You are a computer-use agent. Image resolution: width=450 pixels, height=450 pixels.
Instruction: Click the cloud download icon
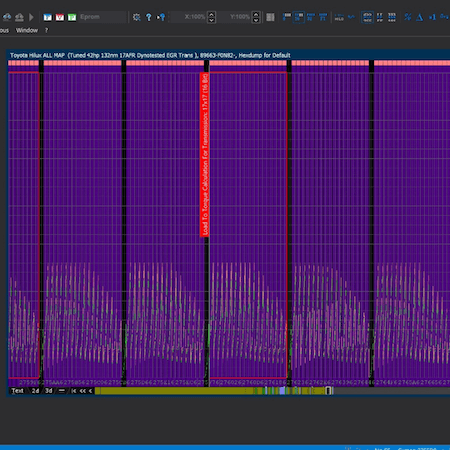[x=7, y=17]
